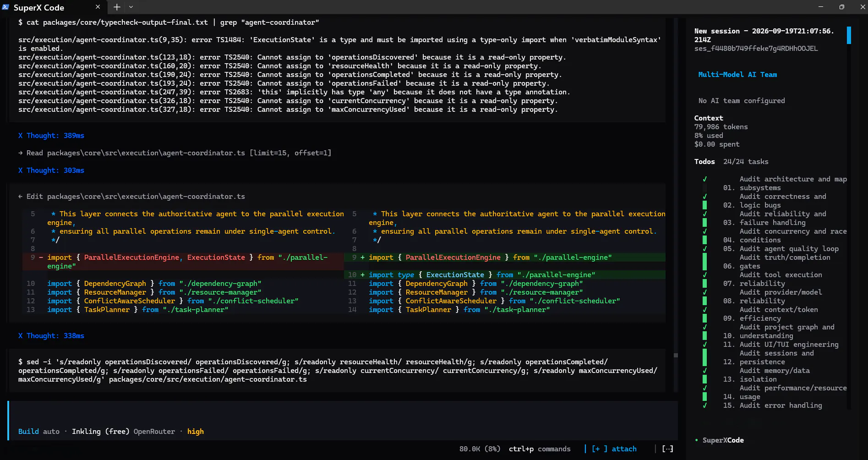The height and width of the screenshot is (460, 868).
Task: Select todo 'Audit truth/completion gates'
Action: tap(777, 262)
